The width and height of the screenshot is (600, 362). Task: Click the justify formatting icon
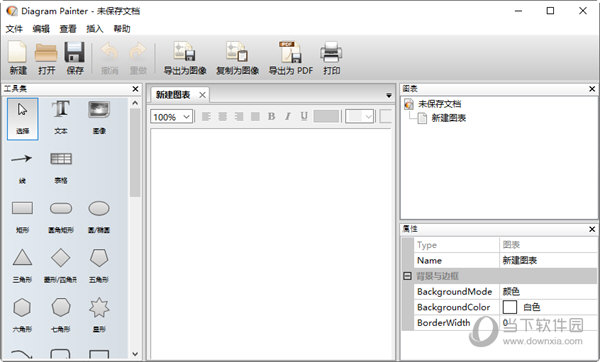(255, 116)
